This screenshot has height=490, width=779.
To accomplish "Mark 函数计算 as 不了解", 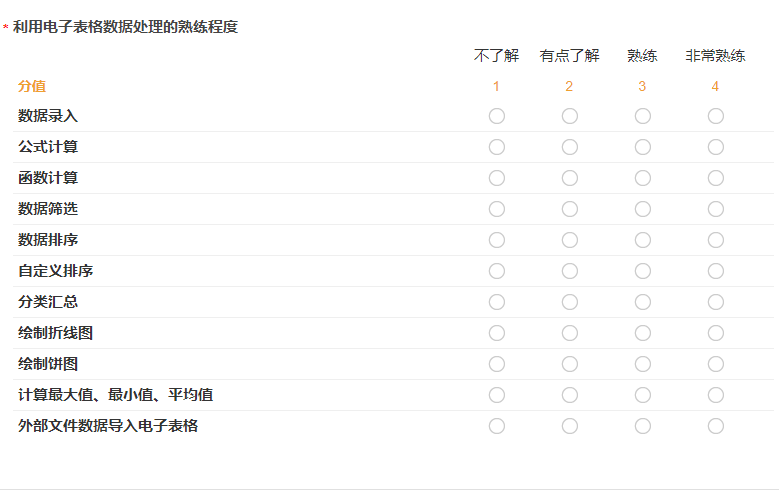I will click(497, 178).
